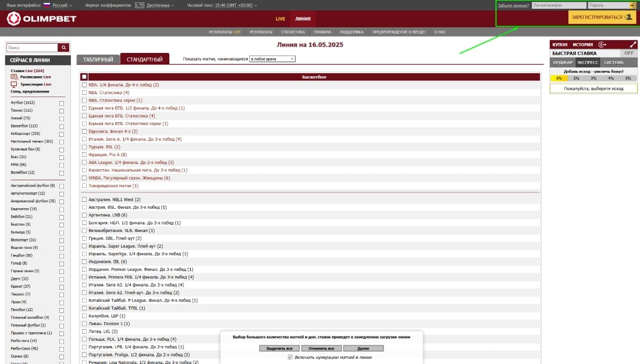Open the Линия section
640x364 pixels.
click(303, 19)
